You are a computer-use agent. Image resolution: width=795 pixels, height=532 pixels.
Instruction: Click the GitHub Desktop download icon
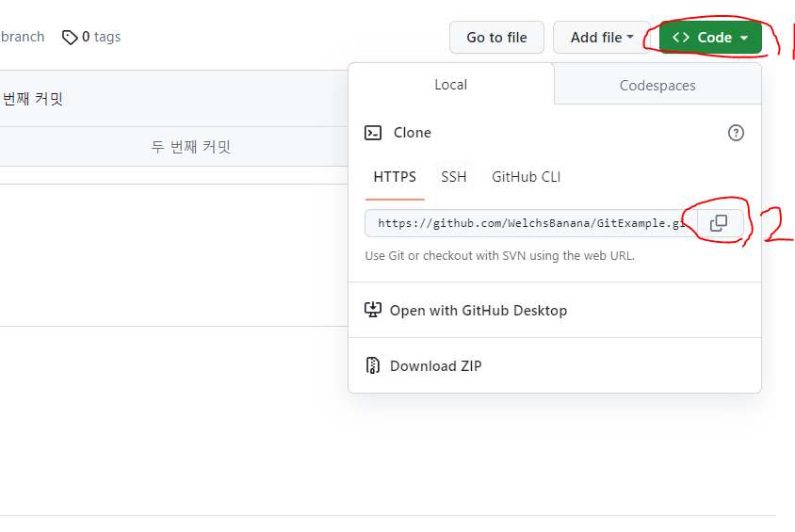click(373, 310)
